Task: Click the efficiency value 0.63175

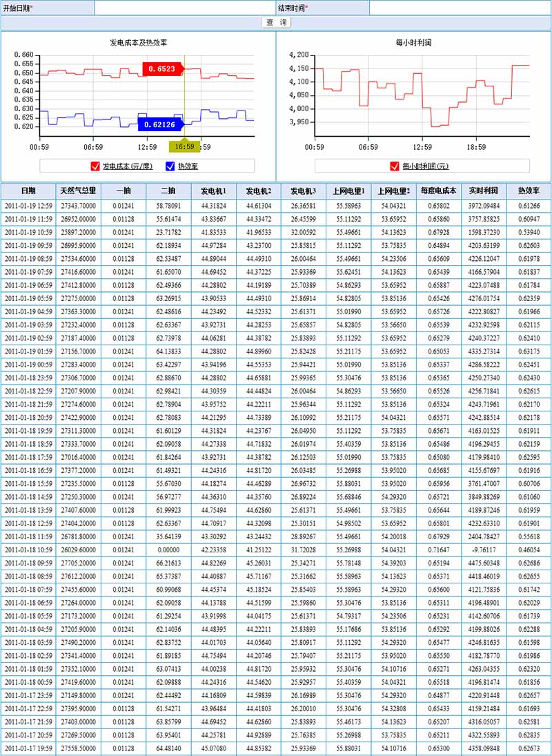Action: [529, 351]
